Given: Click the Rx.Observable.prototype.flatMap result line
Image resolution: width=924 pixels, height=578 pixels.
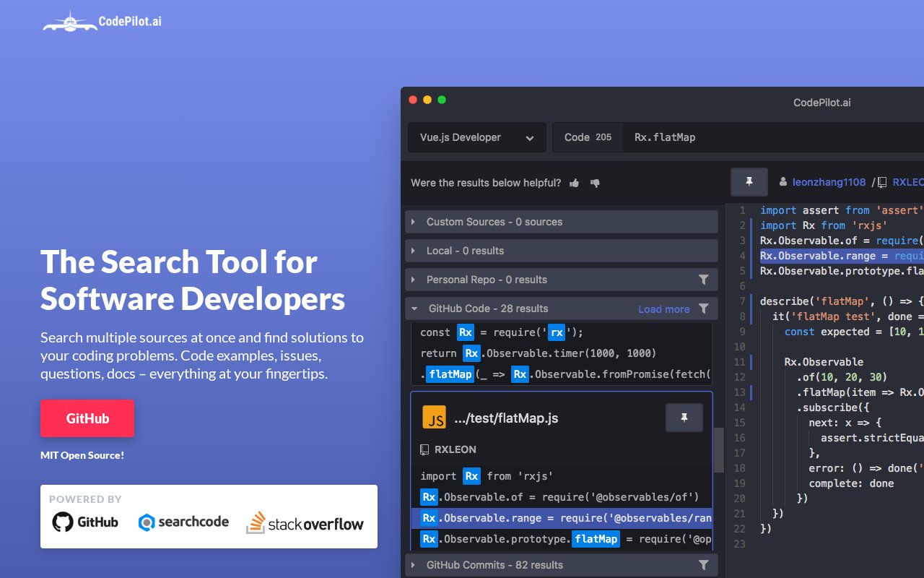Looking at the screenshot, I should tap(562, 539).
